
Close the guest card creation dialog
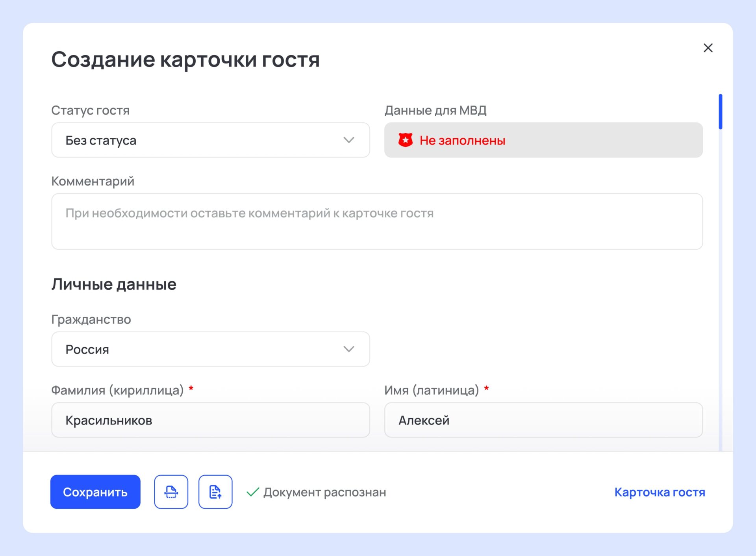coord(708,48)
